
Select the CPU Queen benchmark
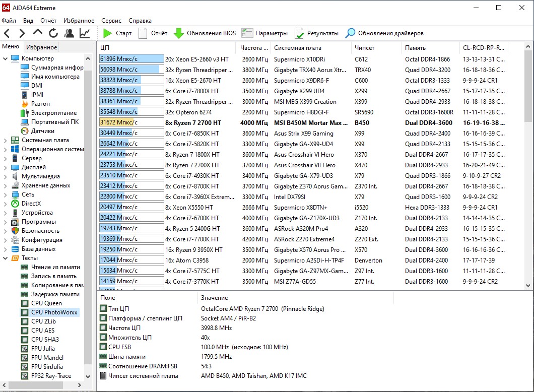click(46, 303)
